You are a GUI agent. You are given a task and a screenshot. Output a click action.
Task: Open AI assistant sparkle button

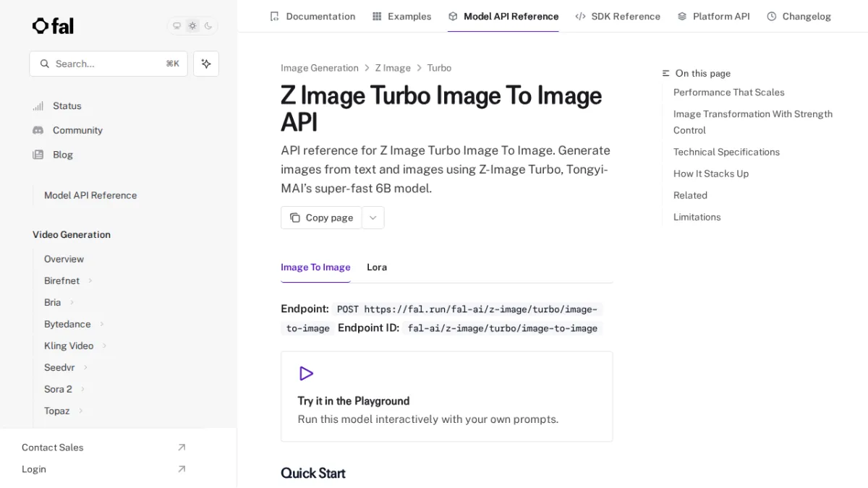(206, 64)
